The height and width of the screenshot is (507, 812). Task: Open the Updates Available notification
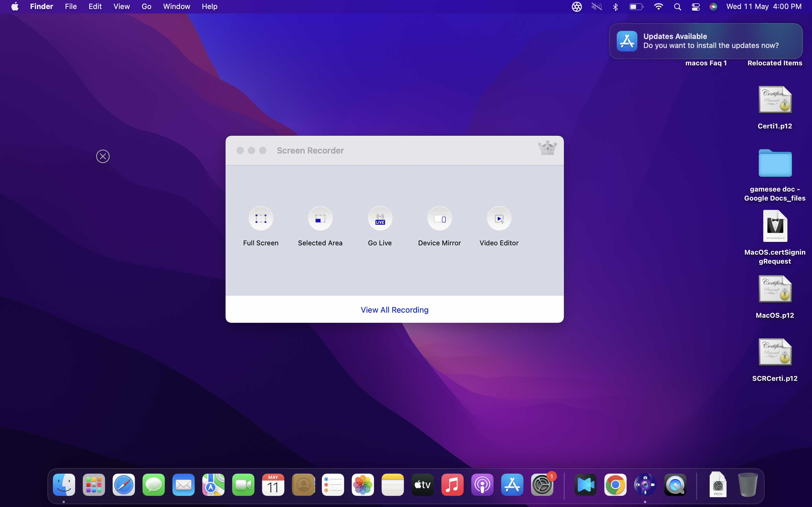[x=706, y=41]
